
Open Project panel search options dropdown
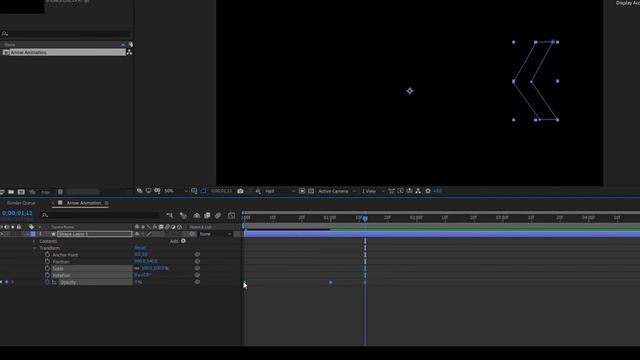(4, 34)
